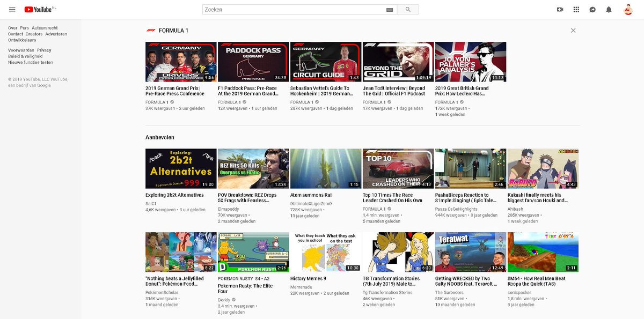This screenshot has height=319, width=644.
Task: Open title '2019 German Grand Prix | Pre-Race Press Conference'
Action: click(x=175, y=91)
